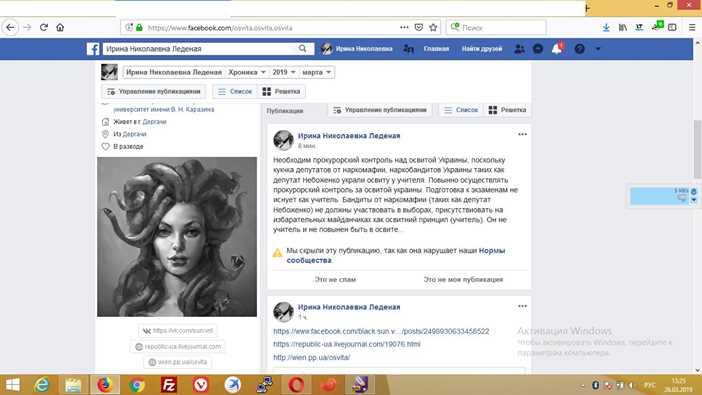Open university Каразина link in intro
Viewport: 702px width, 395px height.
pyautogui.click(x=164, y=109)
